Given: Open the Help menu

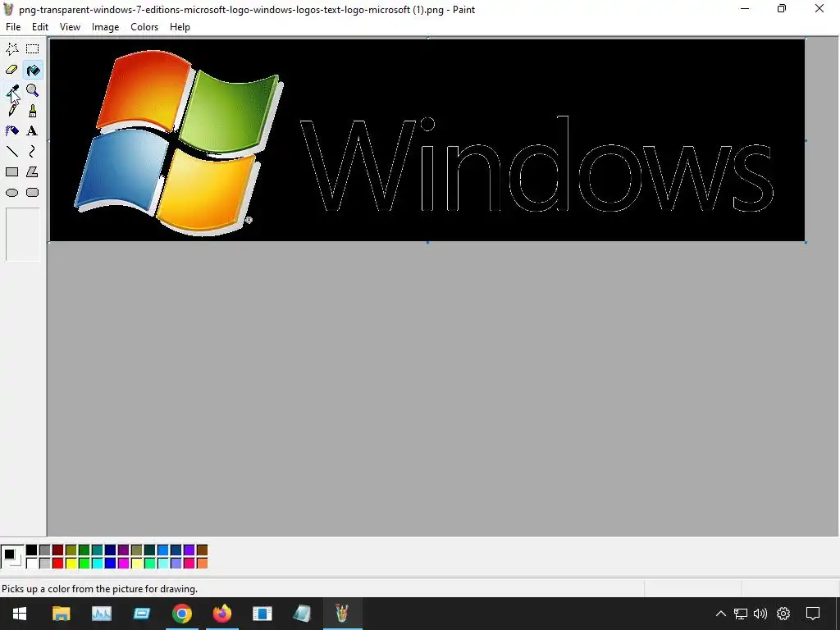Looking at the screenshot, I should pos(180,27).
